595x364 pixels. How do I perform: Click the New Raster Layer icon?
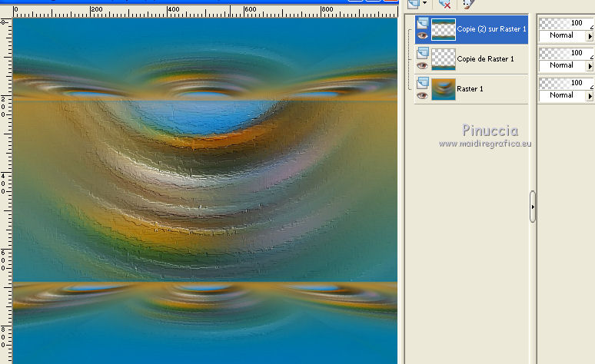click(x=414, y=3)
